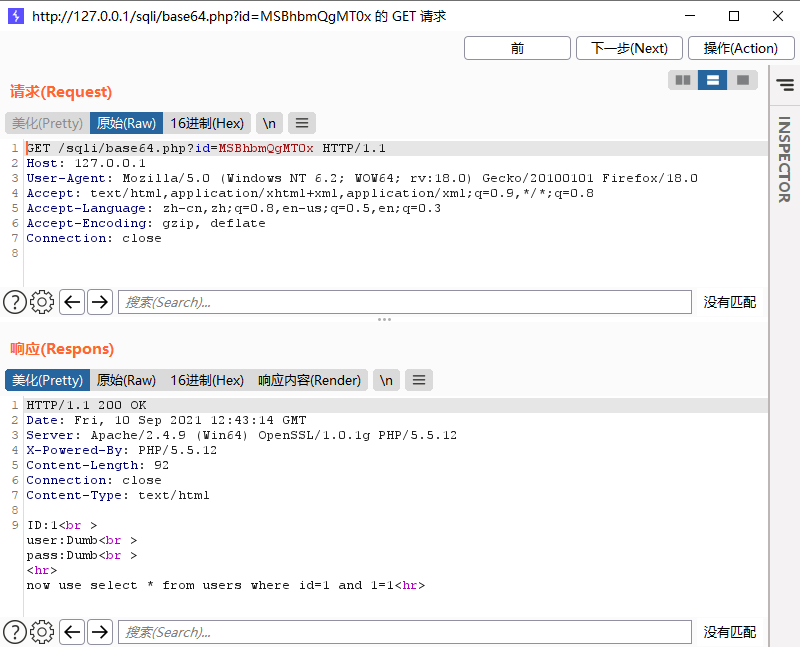The image size is (800, 647).
Task: Click 没有匹配 label beside Response search
Action: click(x=730, y=632)
